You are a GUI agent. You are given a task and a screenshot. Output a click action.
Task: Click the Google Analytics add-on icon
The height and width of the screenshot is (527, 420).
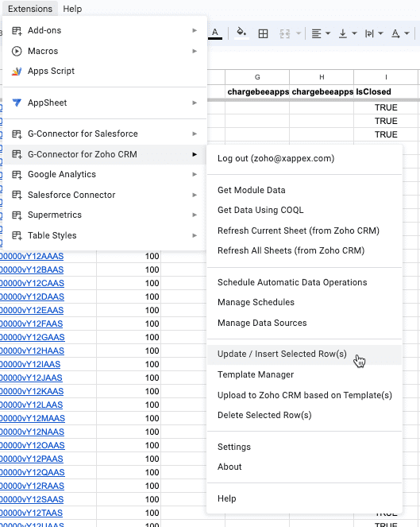[x=17, y=174]
